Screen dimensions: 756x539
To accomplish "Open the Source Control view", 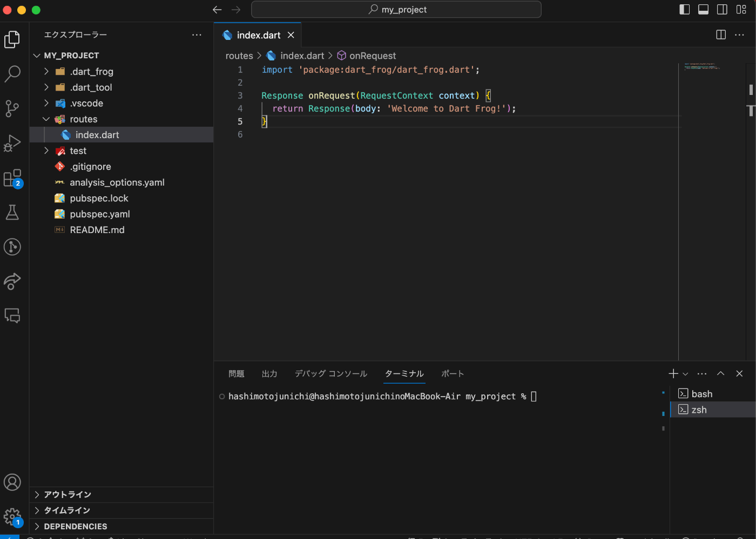I will click(x=12, y=108).
